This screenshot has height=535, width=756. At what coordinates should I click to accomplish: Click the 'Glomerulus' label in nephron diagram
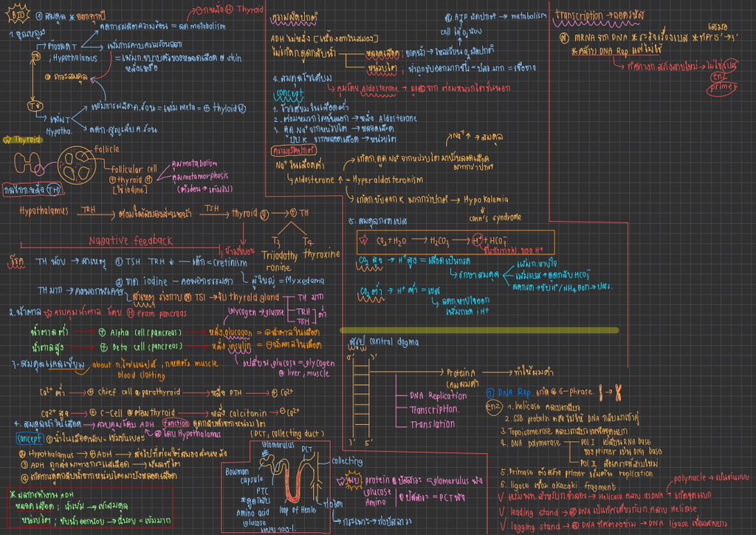(x=278, y=445)
